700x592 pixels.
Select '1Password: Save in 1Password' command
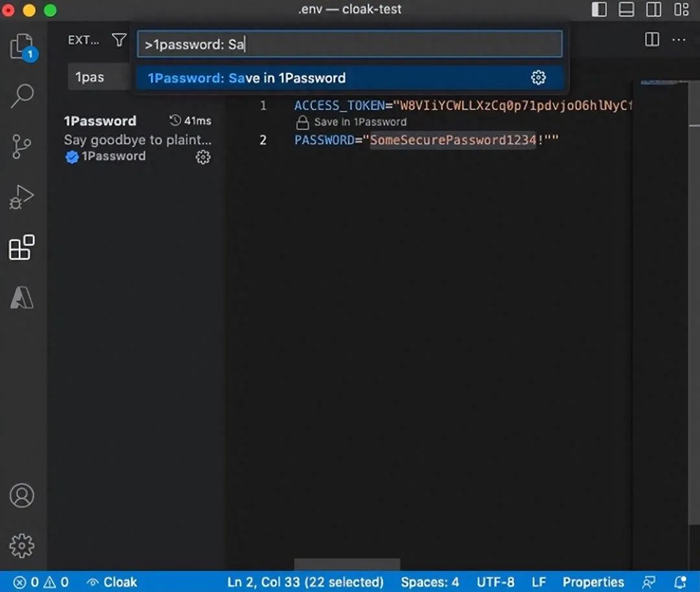tap(349, 78)
